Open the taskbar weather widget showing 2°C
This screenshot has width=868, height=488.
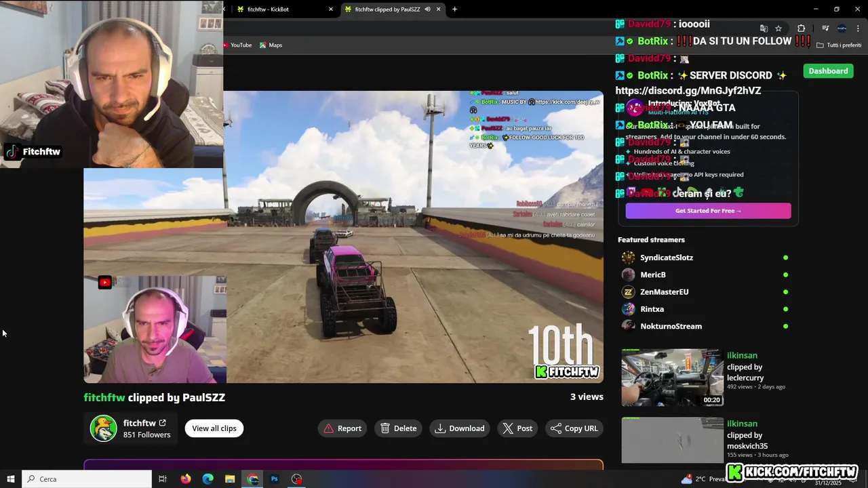[703, 479]
